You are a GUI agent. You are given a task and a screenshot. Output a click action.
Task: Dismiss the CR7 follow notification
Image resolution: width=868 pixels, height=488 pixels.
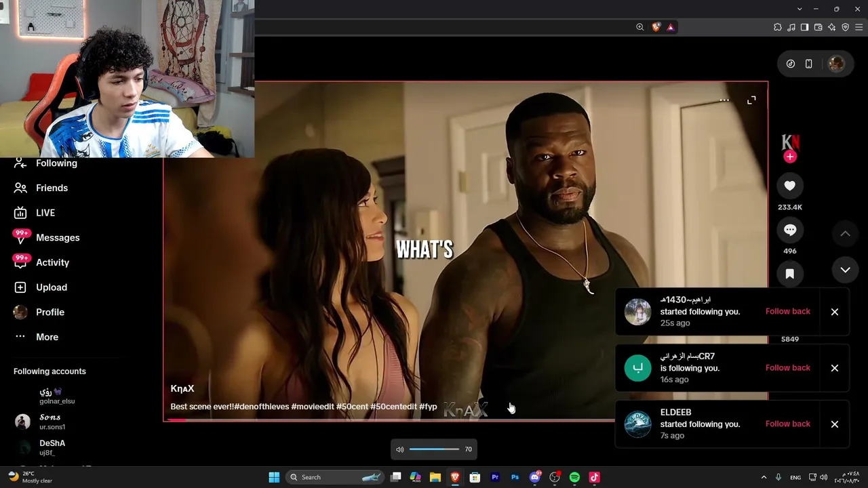coord(835,368)
